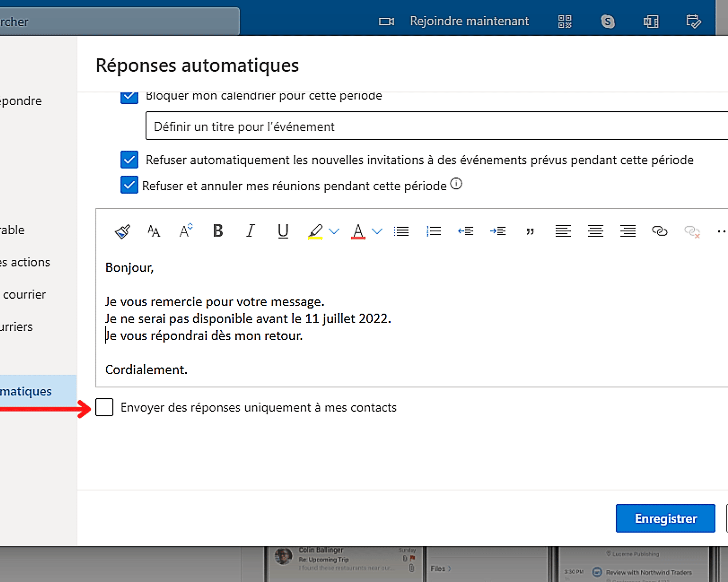Click the search box in the header

pos(120,21)
